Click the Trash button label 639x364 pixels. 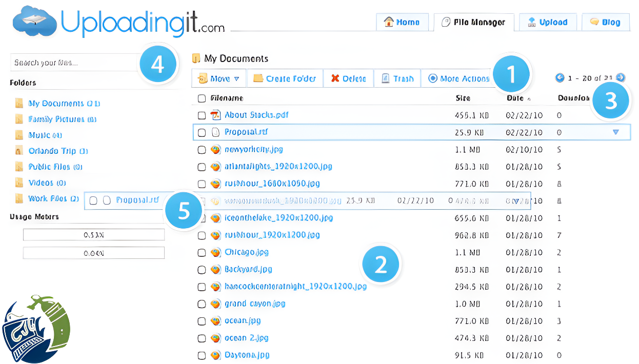(x=404, y=78)
